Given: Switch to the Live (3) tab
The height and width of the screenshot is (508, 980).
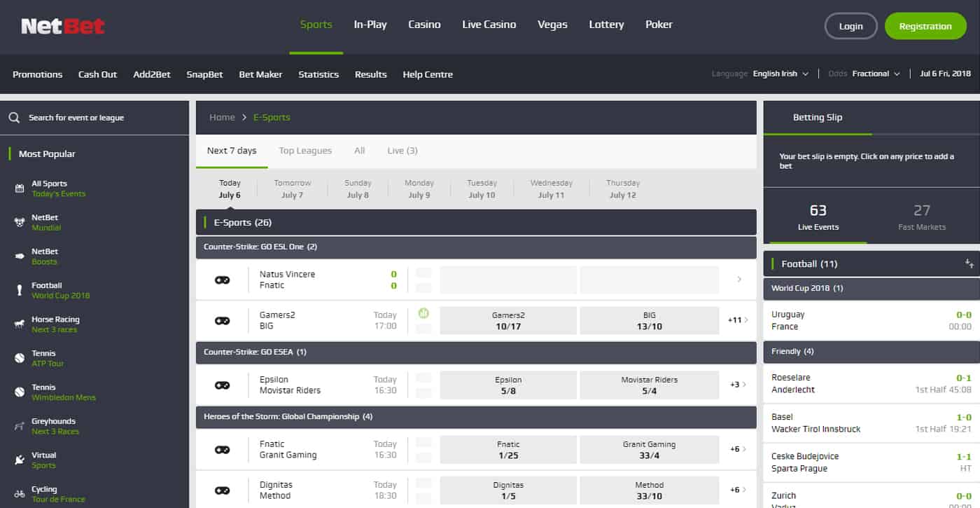Looking at the screenshot, I should tap(402, 151).
